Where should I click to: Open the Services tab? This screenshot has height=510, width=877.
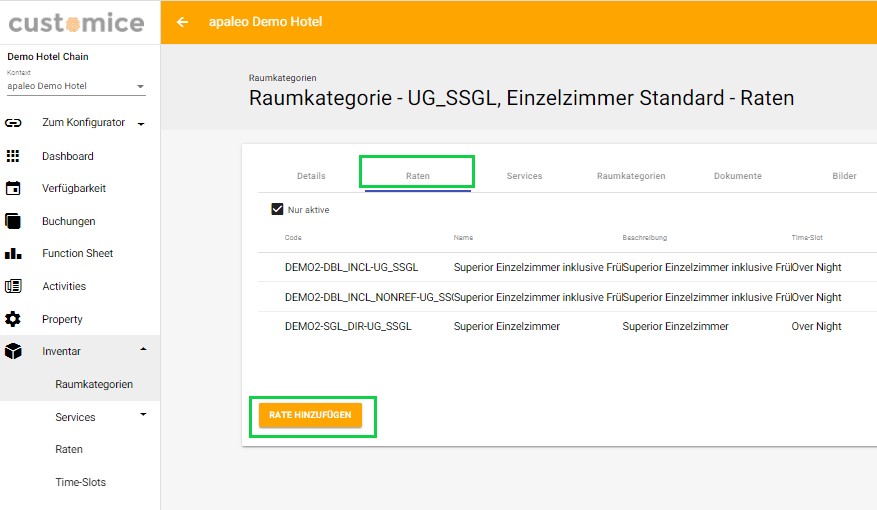click(x=524, y=176)
